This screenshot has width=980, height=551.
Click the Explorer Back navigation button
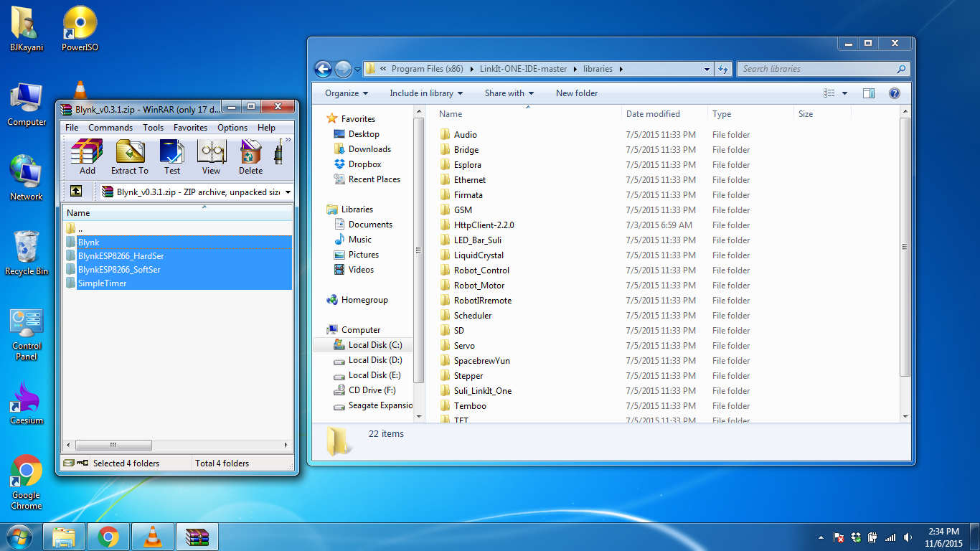[x=323, y=69]
